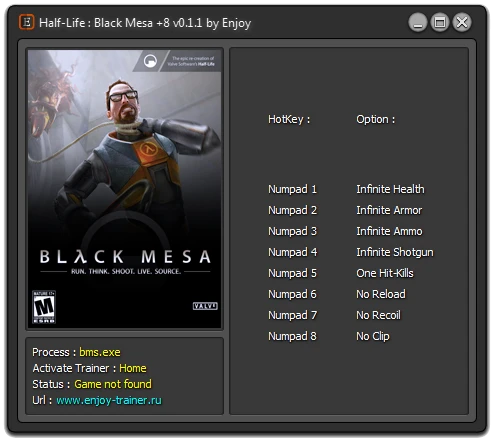
Task: Click the One Hit-Kills option
Action: coord(385,273)
